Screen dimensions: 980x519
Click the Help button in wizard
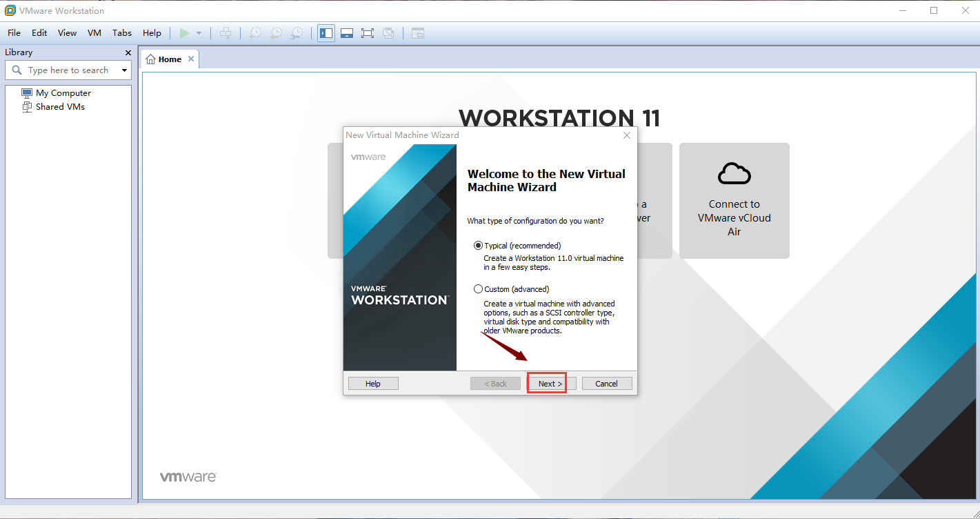[x=373, y=384]
